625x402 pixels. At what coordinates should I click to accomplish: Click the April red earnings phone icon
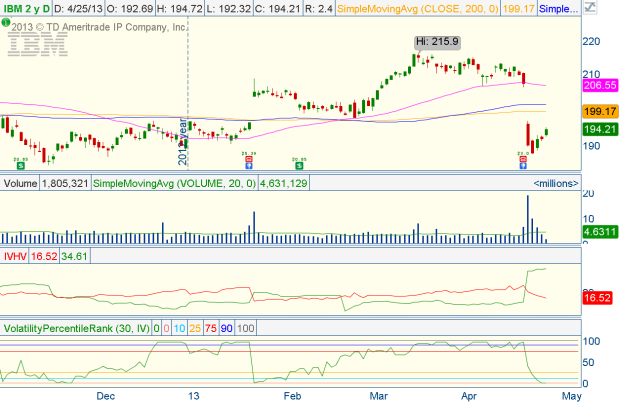click(523, 159)
